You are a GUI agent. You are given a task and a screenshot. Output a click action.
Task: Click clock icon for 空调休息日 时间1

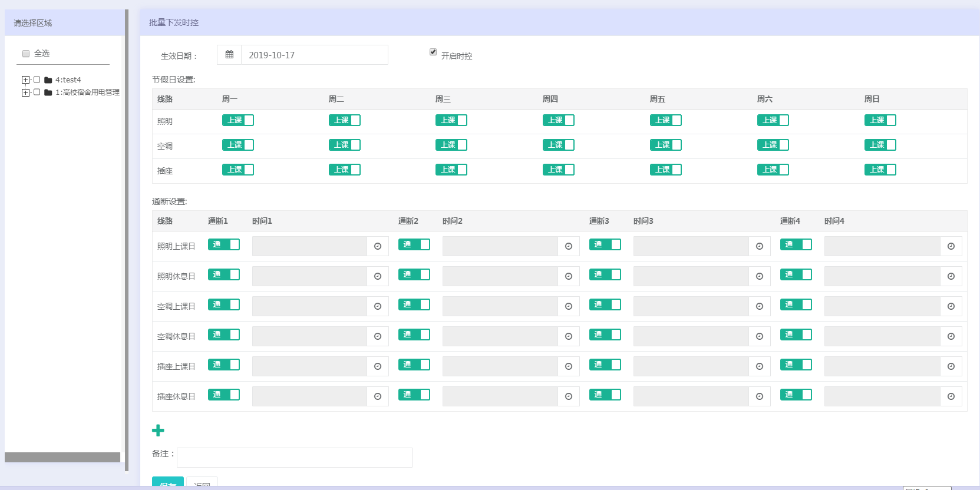point(378,336)
